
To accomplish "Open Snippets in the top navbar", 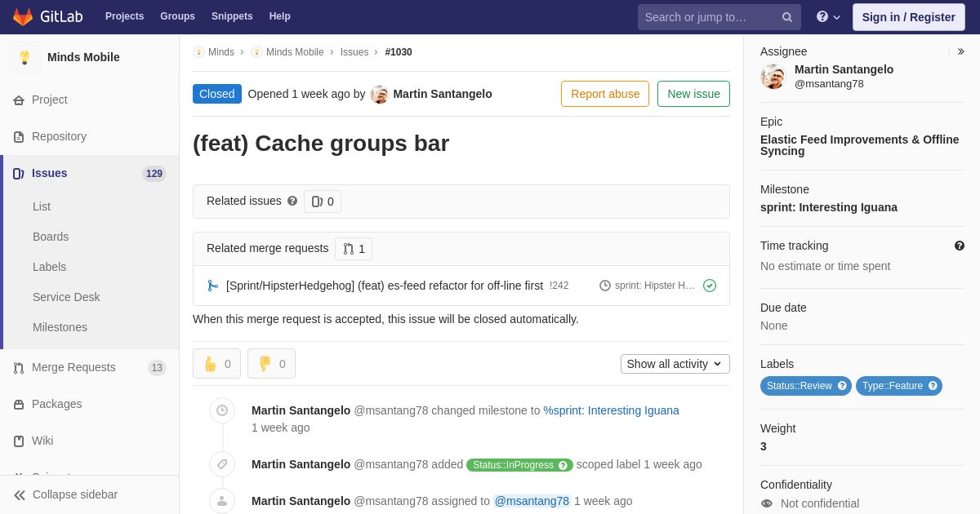I will click(232, 16).
